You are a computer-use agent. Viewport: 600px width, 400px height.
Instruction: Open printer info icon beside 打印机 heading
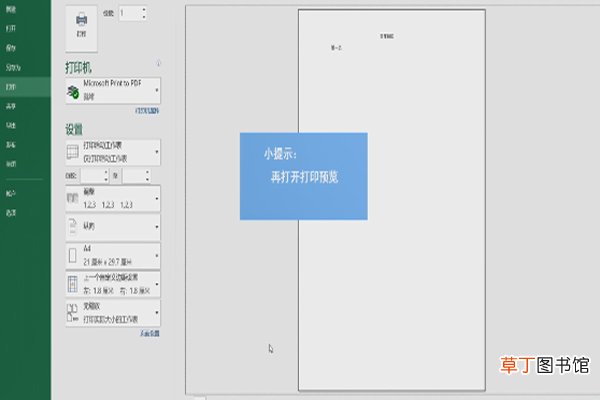click(158, 64)
